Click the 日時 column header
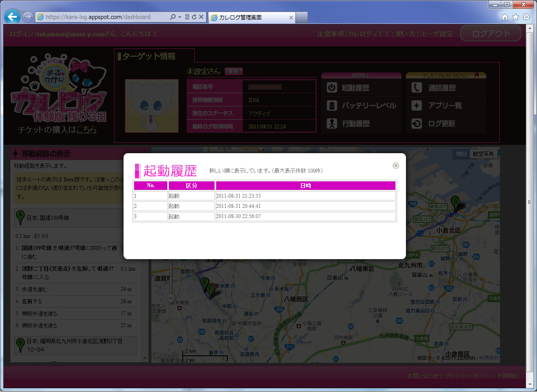 305,185
